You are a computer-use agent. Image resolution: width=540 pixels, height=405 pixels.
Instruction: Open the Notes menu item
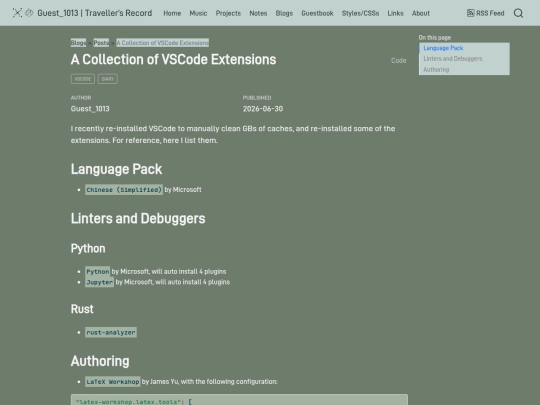click(x=258, y=13)
